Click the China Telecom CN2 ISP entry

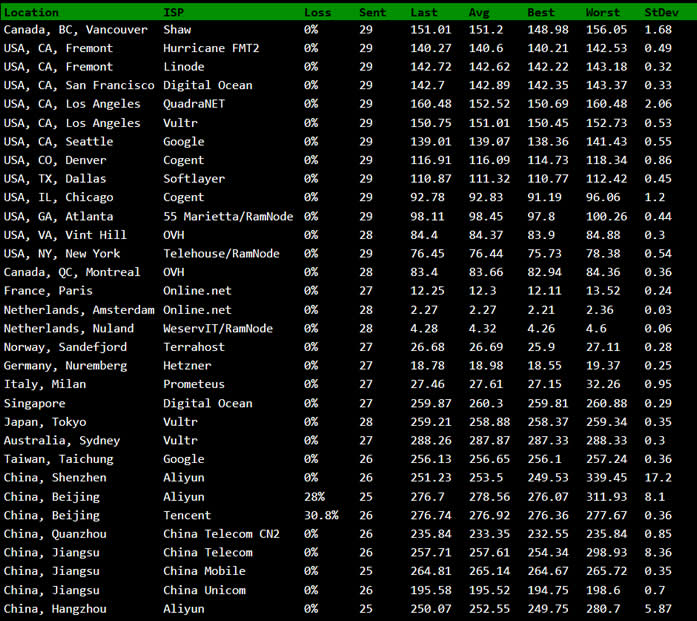pyautogui.click(x=221, y=534)
